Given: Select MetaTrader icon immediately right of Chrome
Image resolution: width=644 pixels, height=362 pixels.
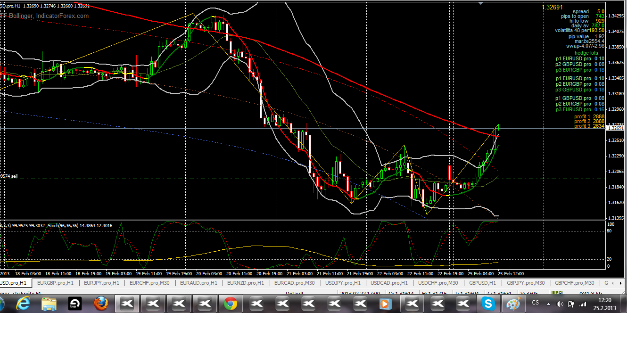Looking at the screenshot, I should [x=256, y=304].
